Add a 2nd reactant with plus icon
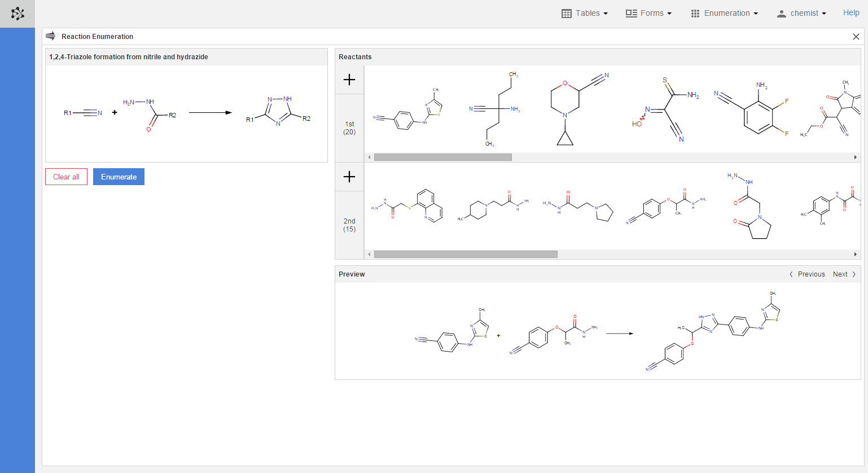The width and height of the screenshot is (868, 473). (349, 177)
